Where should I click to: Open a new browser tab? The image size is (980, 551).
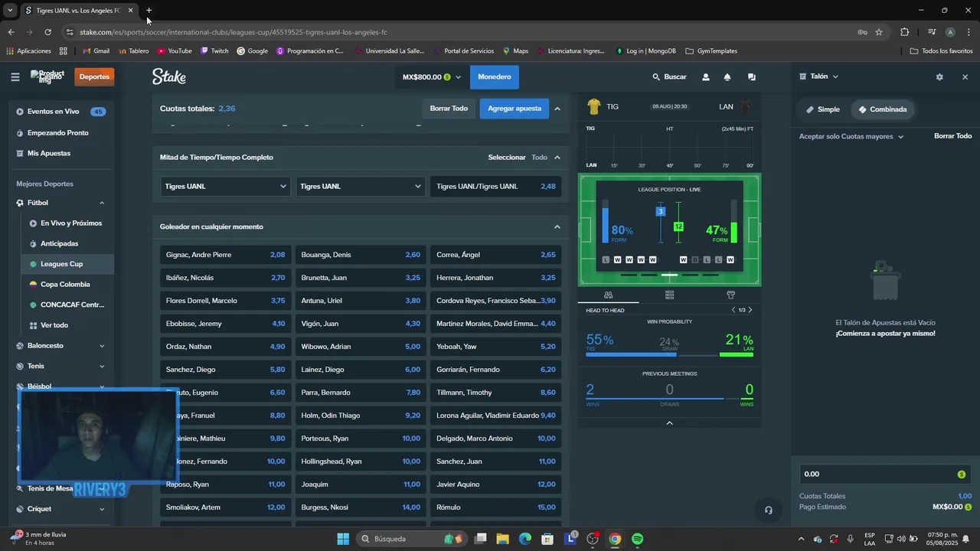point(149,11)
